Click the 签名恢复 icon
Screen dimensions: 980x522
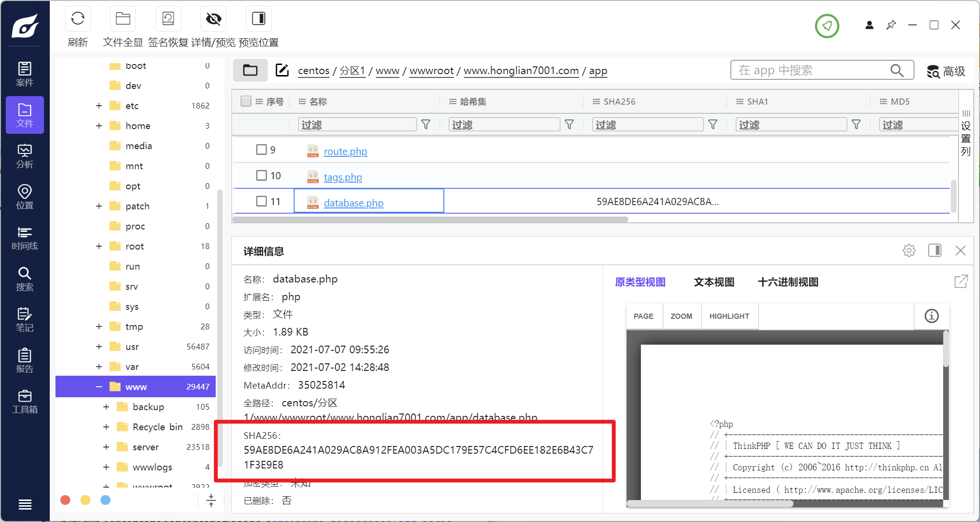coord(168,19)
